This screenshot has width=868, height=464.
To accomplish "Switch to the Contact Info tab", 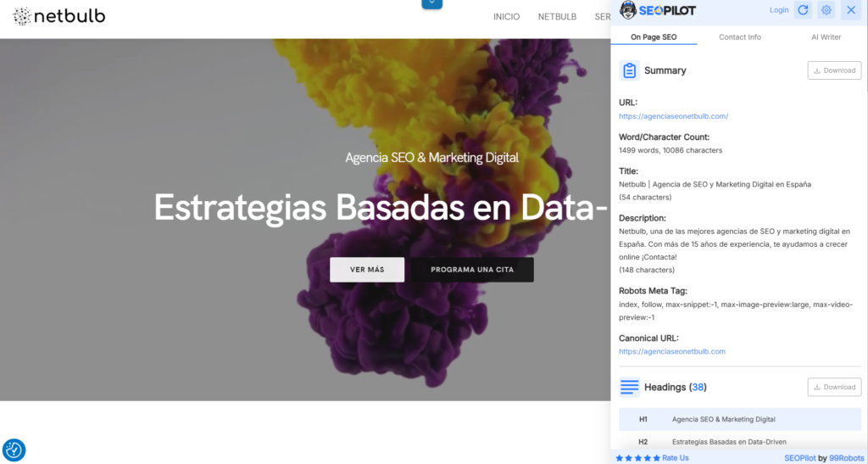I will point(739,37).
